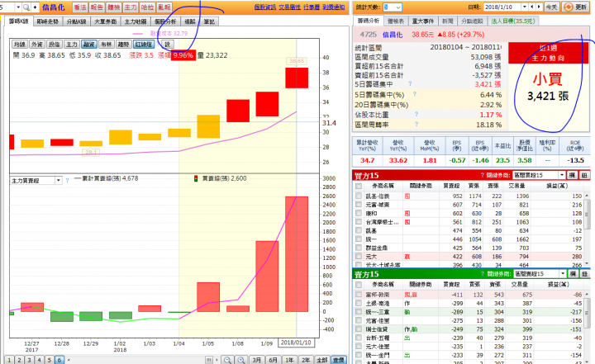Click the 主力 button in orange toolbar

point(131,7)
